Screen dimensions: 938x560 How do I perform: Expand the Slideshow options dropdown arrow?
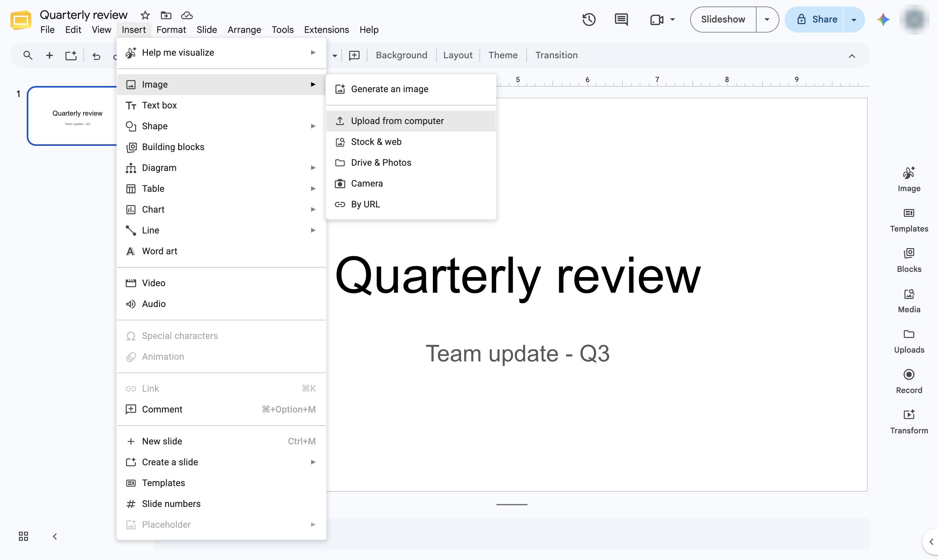click(x=767, y=19)
